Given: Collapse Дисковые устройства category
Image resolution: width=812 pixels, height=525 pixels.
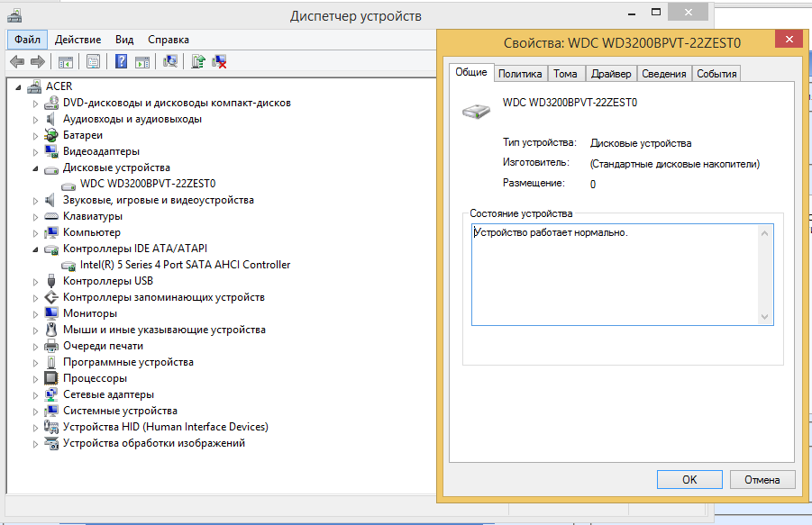Looking at the screenshot, I should [x=35, y=168].
